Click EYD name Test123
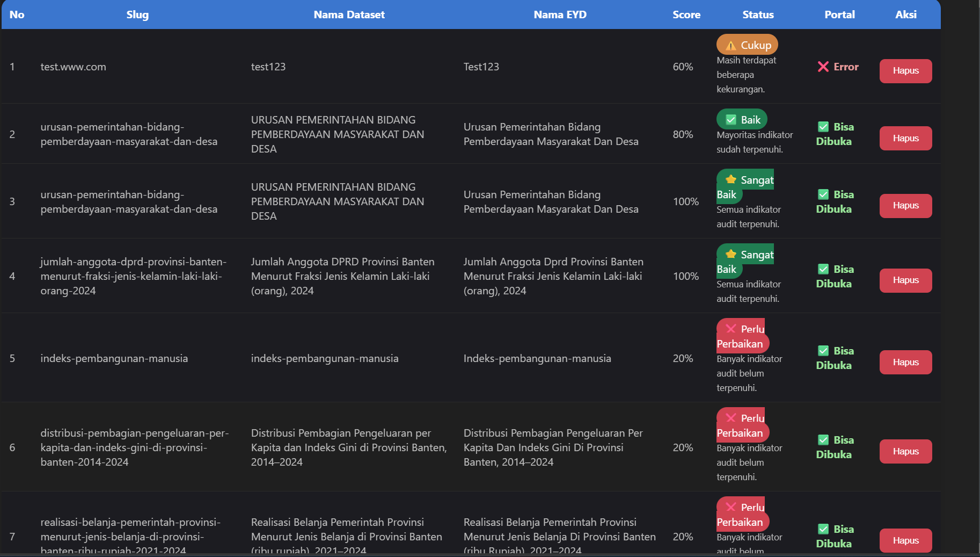The height and width of the screenshot is (557, 980). pos(481,67)
